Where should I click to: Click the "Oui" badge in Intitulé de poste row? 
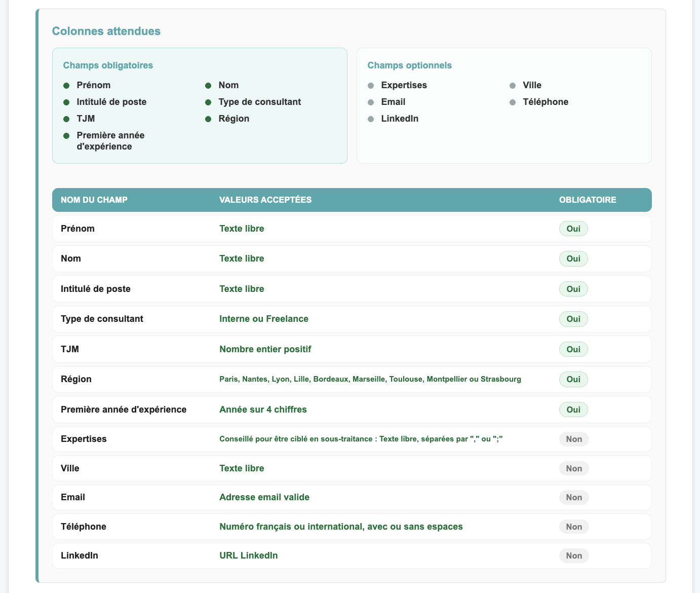click(573, 289)
